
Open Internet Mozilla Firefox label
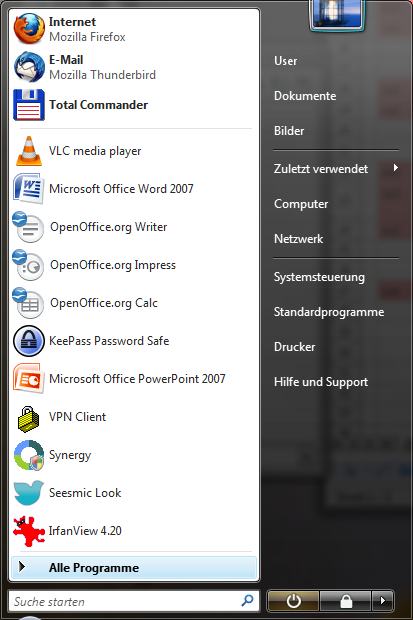click(87, 29)
